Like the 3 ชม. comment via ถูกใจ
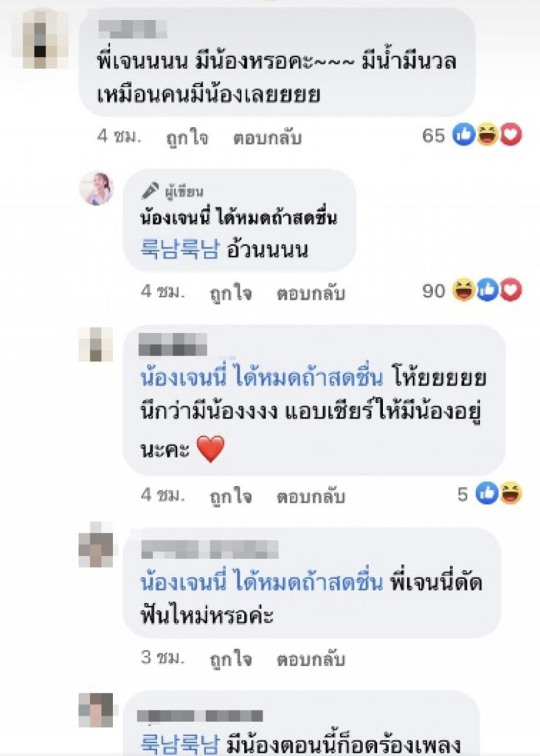Viewport: 540px width, 756px height. [231, 659]
